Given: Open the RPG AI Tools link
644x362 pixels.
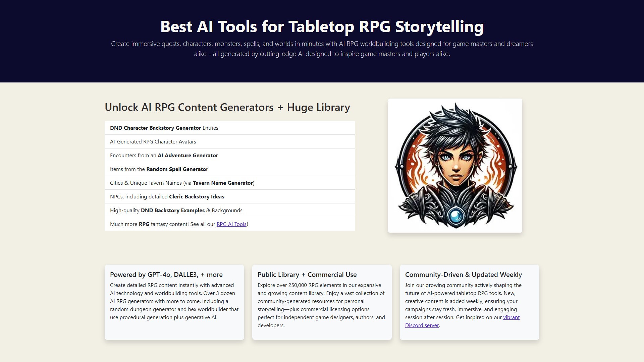Looking at the screenshot, I should (x=231, y=224).
